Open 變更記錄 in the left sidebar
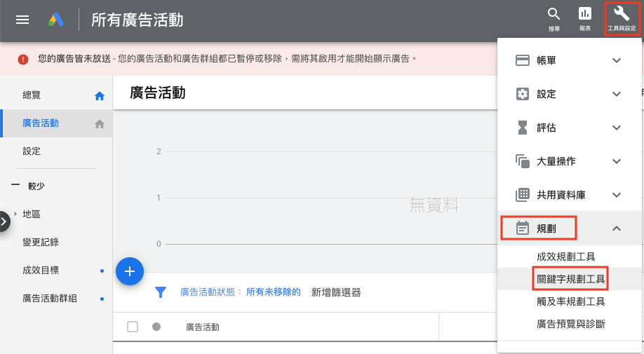 pyautogui.click(x=41, y=242)
